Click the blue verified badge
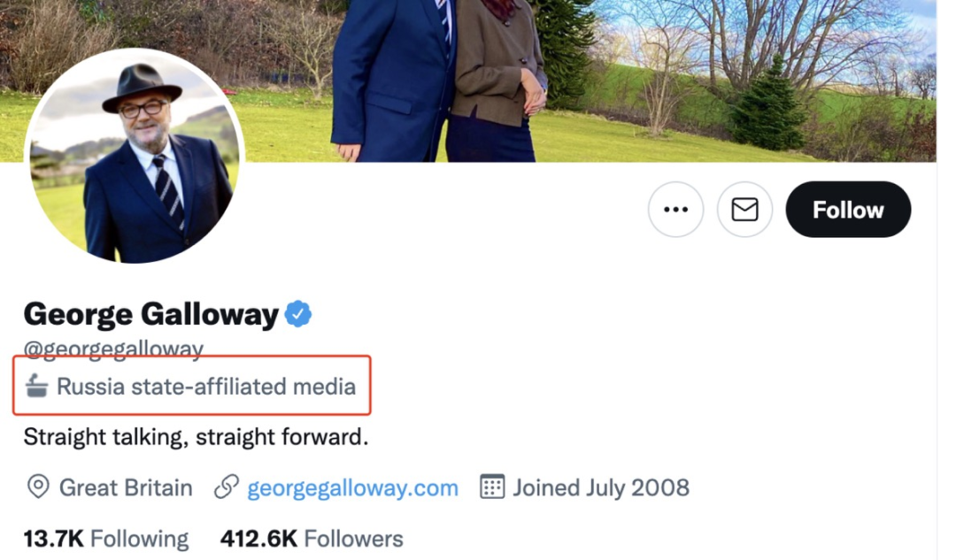The width and height of the screenshot is (956, 560). click(298, 314)
